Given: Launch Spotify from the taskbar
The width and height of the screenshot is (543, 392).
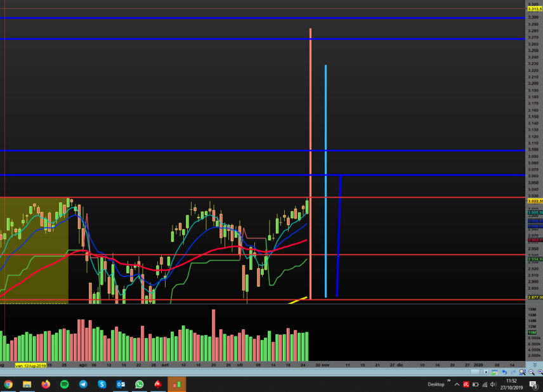Looking at the screenshot, I should 65,384.
